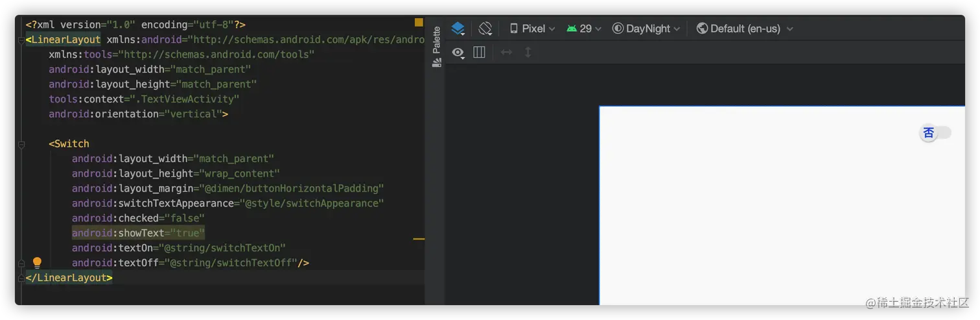This screenshot has height=320, width=980.
Task: Click the android:orientation="vertical" line
Action: 138,114
